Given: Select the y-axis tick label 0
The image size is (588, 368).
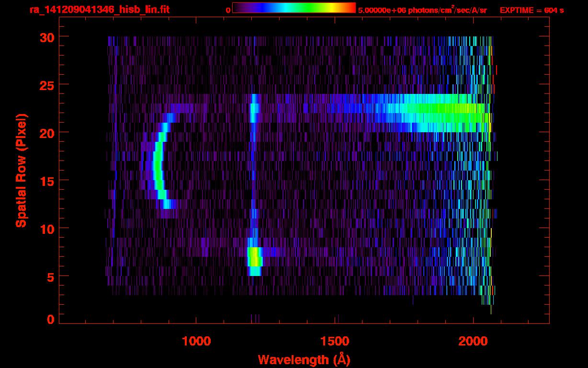Looking at the screenshot, I should [x=50, y=320].
